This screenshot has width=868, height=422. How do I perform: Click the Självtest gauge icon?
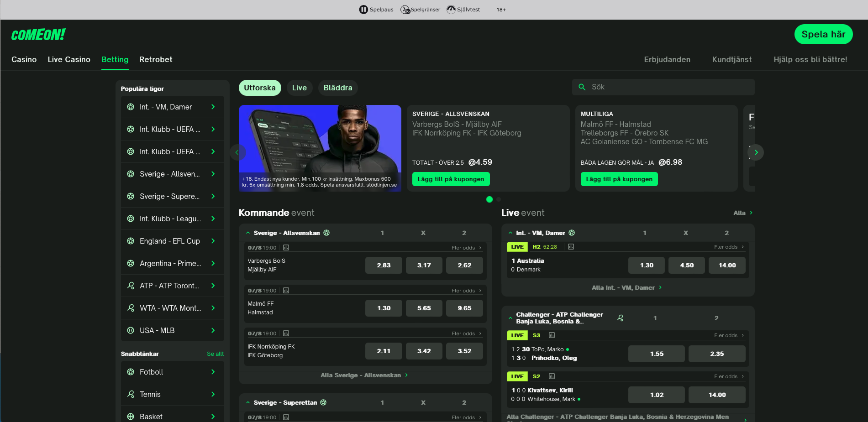[x=451, y=10]
